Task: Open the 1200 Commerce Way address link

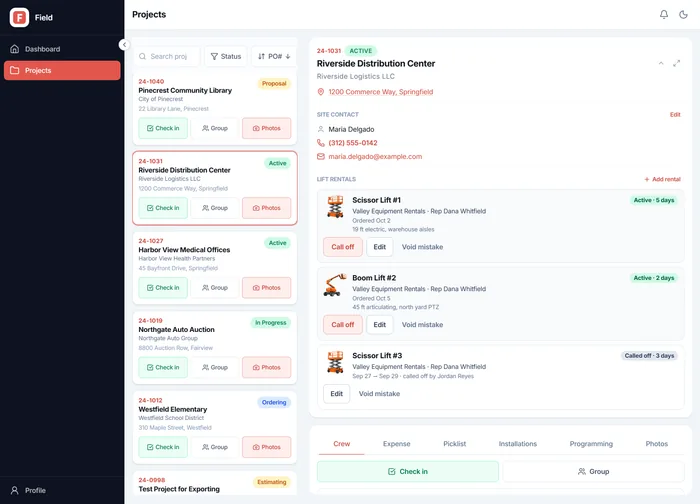Action: pyautogui.click(x=381, y=92)
